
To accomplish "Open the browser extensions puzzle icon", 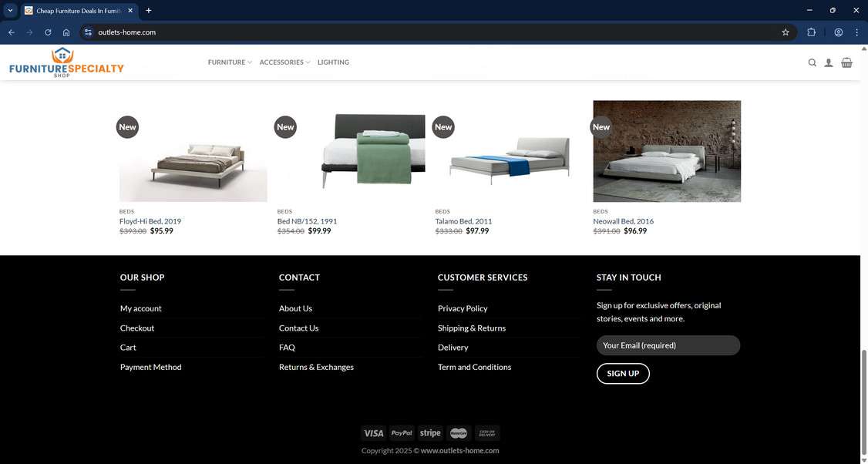I will pos(812,32).
